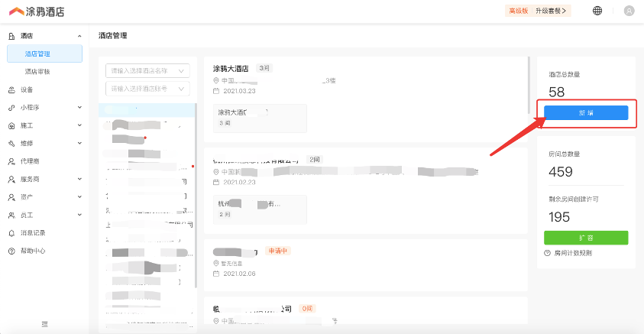
Task: Click the 设备 device icon in sidebar
Action: coord(11,89)
